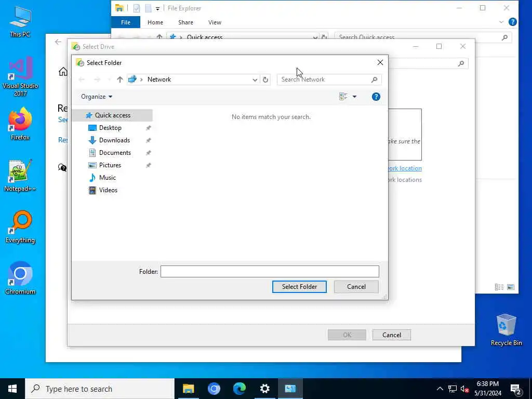The height and width of the screenshot is (399, 532).
Task: Click the back arrow in the backup settings window
Action: pyautogui.click(x=58, y=42)
